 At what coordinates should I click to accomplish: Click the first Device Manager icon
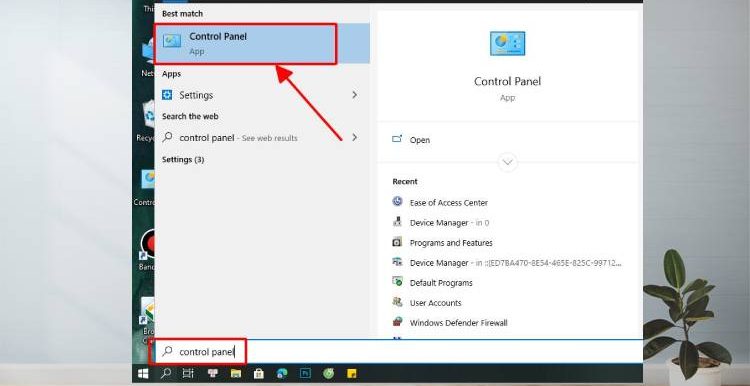(x=397, y=221)
